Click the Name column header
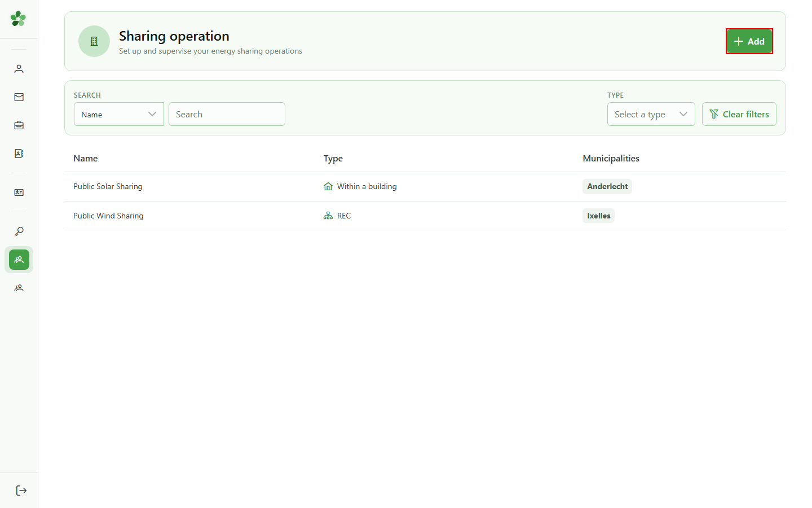Image resolution: width=812 pixels, height=508 pixels. click(x=86, y=159)
